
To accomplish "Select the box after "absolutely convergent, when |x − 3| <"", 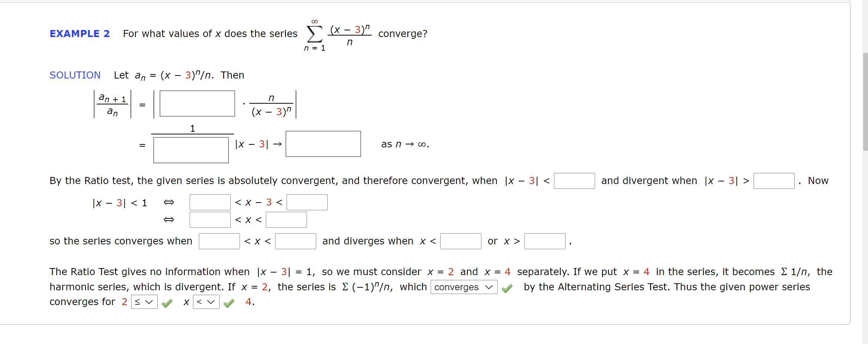I will pyautogui.click(x=574, y=181).
